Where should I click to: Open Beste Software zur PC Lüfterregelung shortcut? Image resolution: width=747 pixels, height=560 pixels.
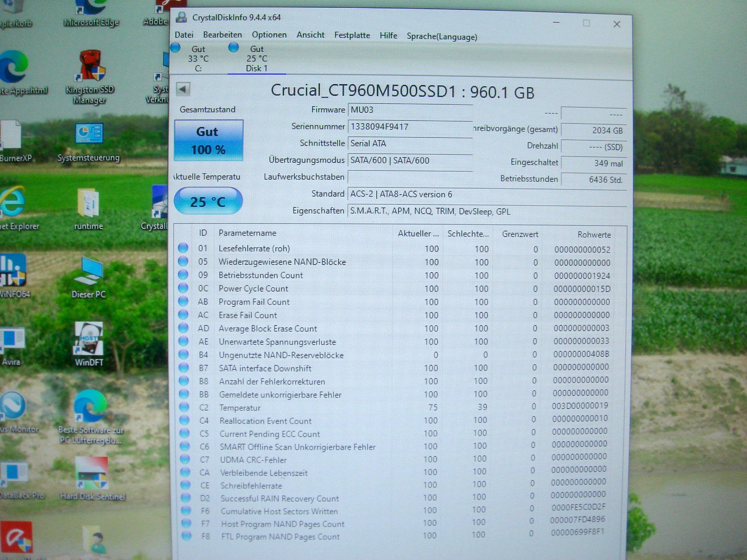pos(90,417)
